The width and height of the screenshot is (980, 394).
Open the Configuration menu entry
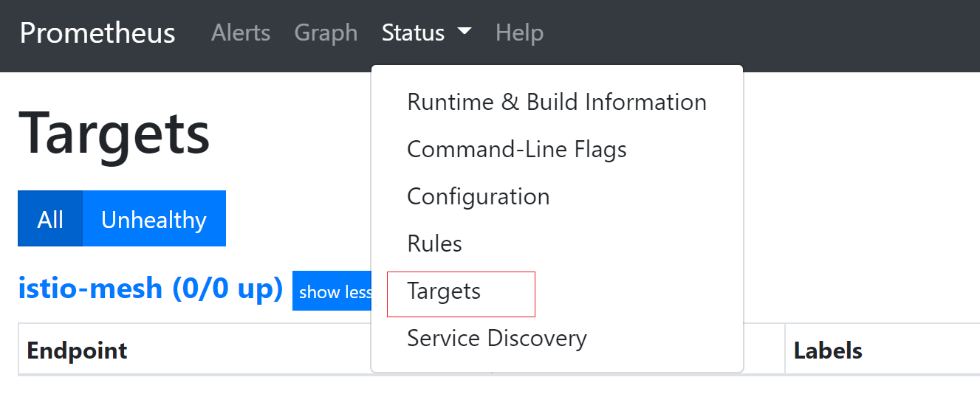557,196
